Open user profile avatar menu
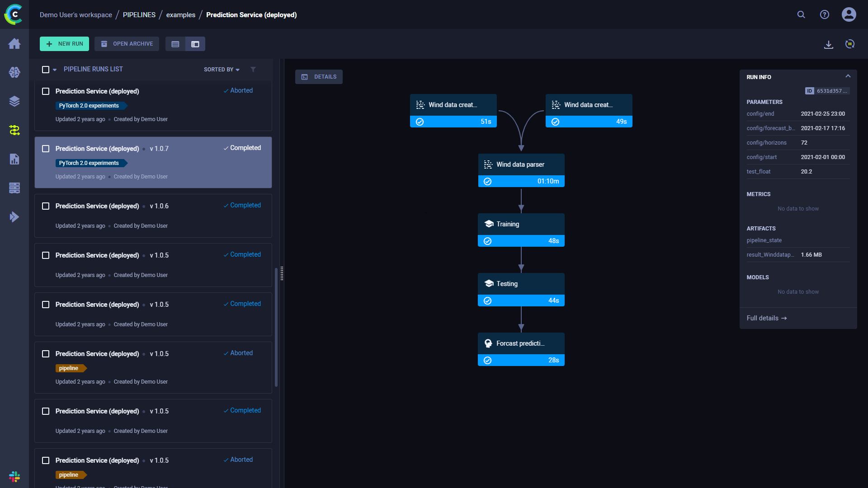Image resolution: width=868 pixels, height=488 pixels. point(849,14)
